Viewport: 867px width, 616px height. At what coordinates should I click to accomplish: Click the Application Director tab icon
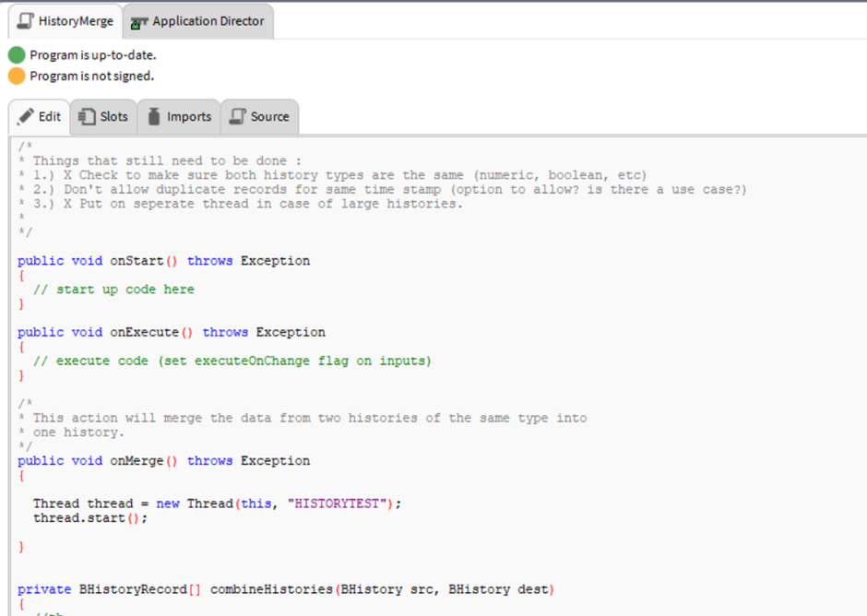coord(140,20)
